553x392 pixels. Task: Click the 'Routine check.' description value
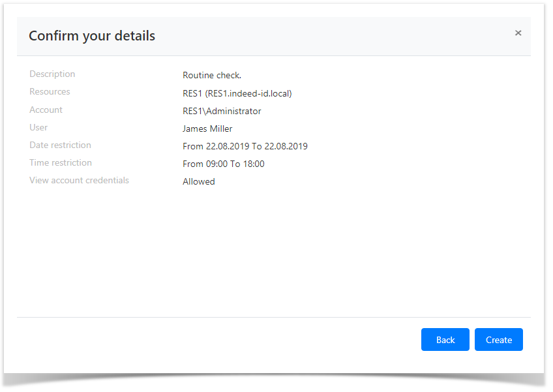click(211, 76)
